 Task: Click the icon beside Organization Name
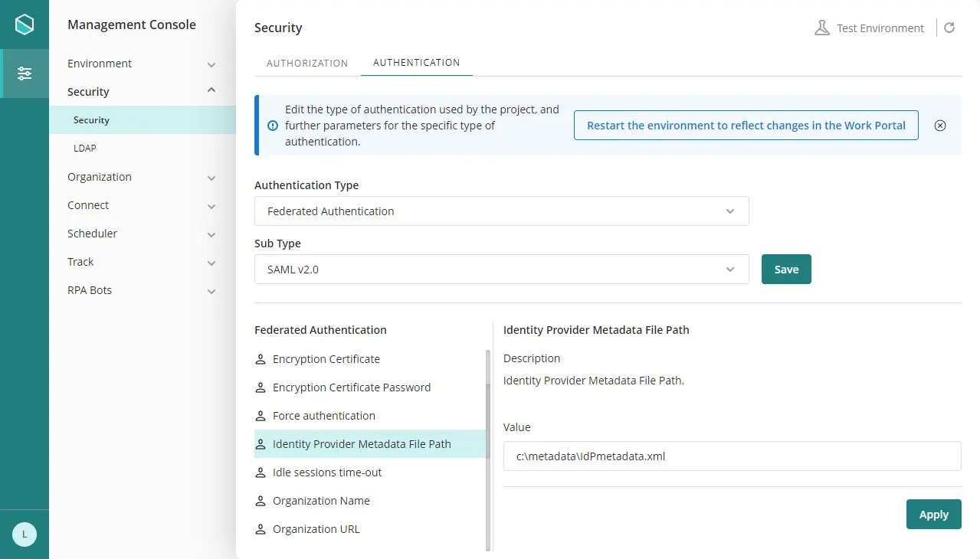tap(261, 501)
